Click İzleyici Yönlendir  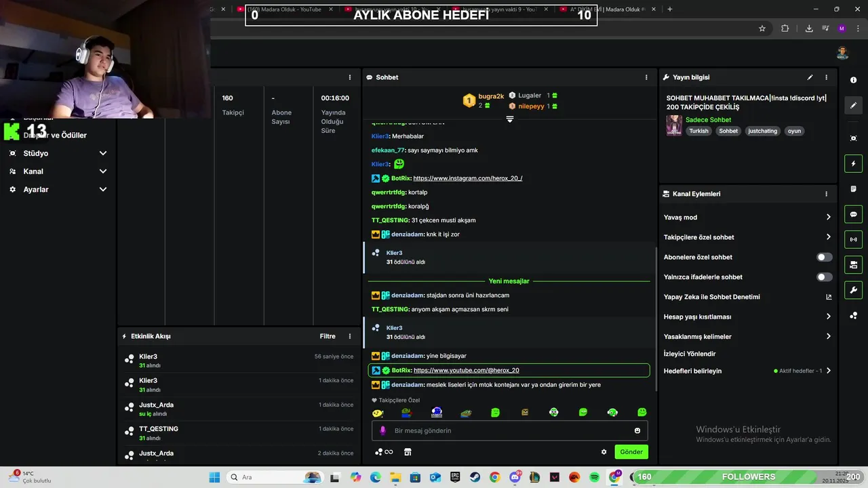pos(690,354)
